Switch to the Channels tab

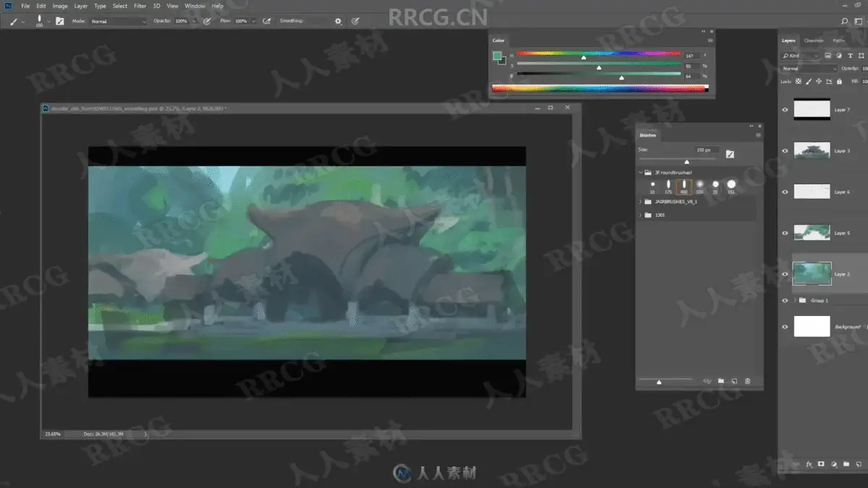[814, 40]
